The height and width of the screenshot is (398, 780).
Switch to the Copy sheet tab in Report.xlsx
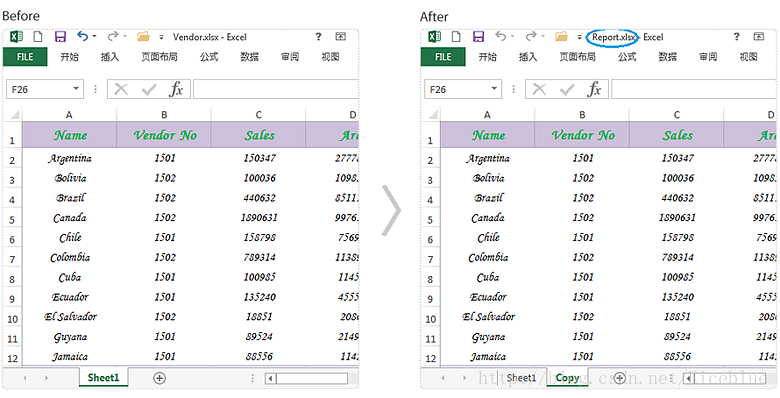567,378
